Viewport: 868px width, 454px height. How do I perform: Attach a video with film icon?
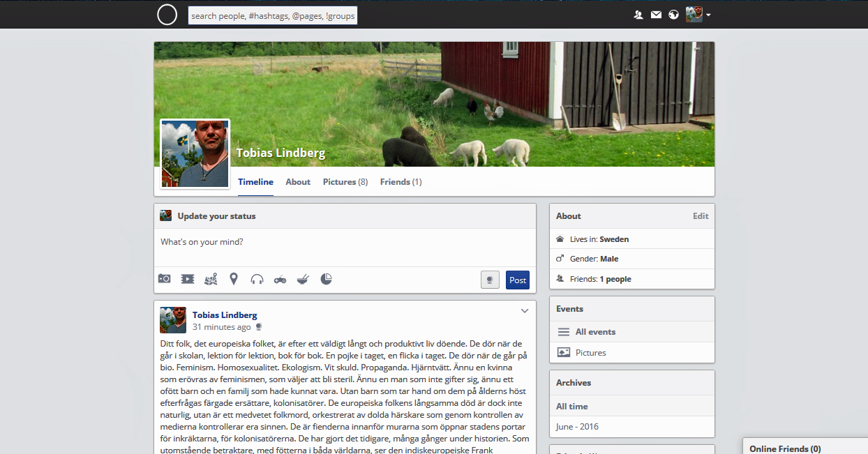188,279
